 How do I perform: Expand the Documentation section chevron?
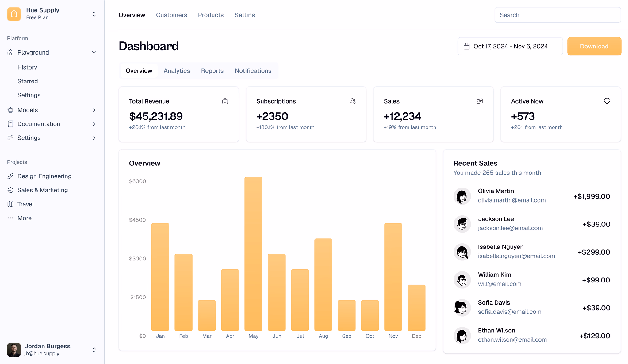(x=94, y=124)
